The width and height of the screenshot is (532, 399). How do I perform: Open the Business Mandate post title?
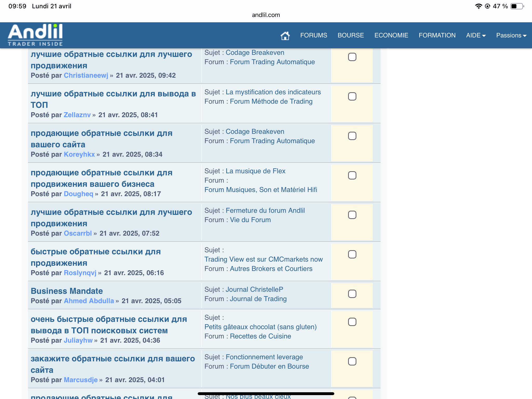67,291
